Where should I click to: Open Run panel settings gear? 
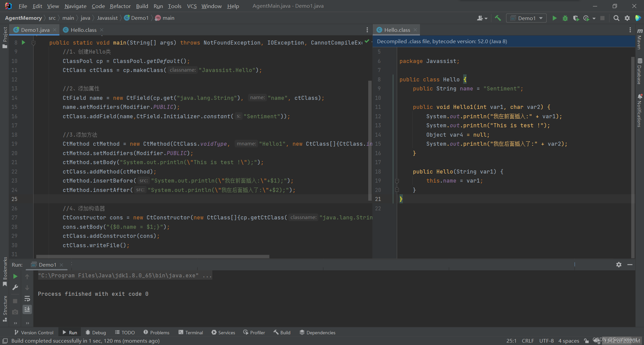coord(619,265)
